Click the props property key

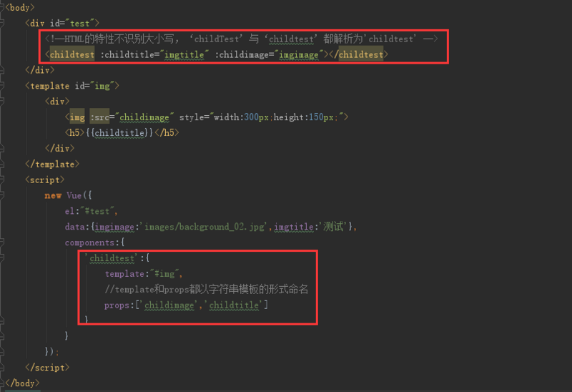coord(117,305)
